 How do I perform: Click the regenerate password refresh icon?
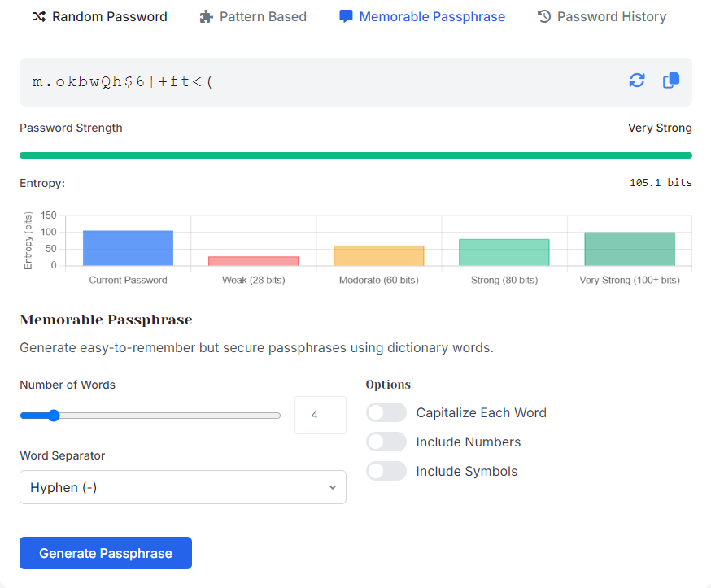point(637,81)
